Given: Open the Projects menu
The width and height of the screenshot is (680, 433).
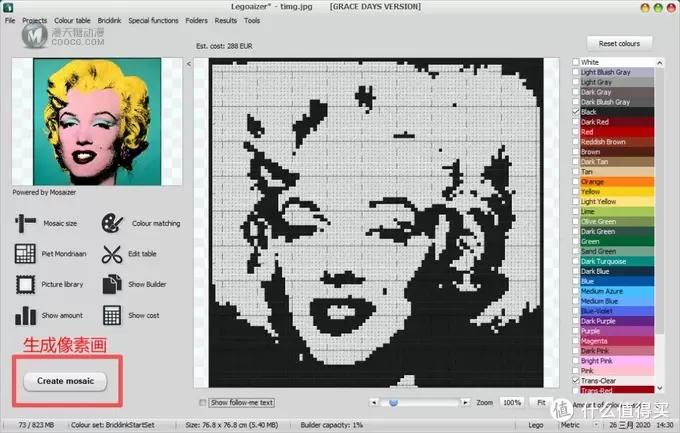Looking at the screenshot, I should click(35, 20).
